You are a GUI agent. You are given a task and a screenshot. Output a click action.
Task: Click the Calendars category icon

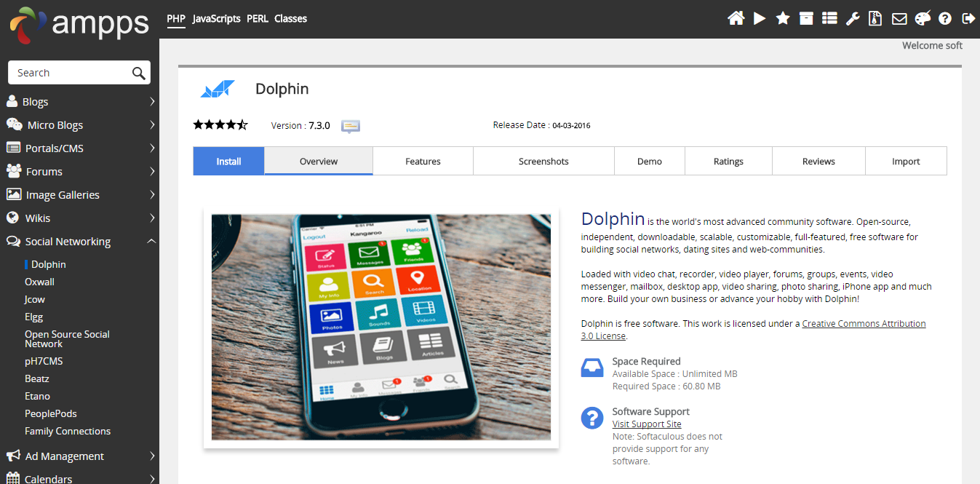click(x=13, y=479)
